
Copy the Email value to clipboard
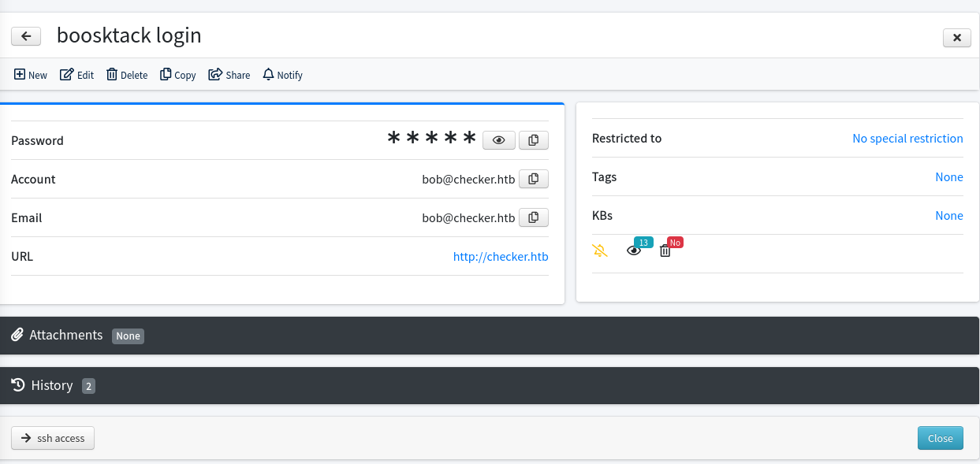tap(534, 217)
